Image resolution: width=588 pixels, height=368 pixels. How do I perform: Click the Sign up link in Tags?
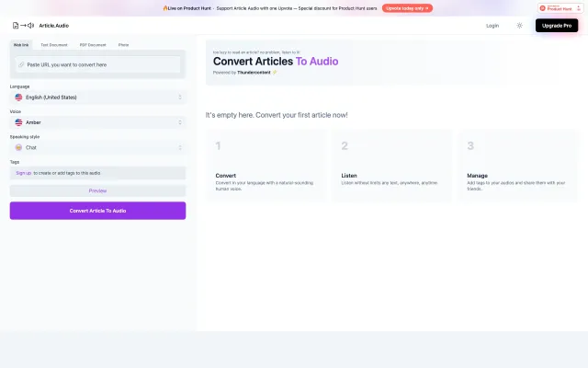click(x=23, y=173)
